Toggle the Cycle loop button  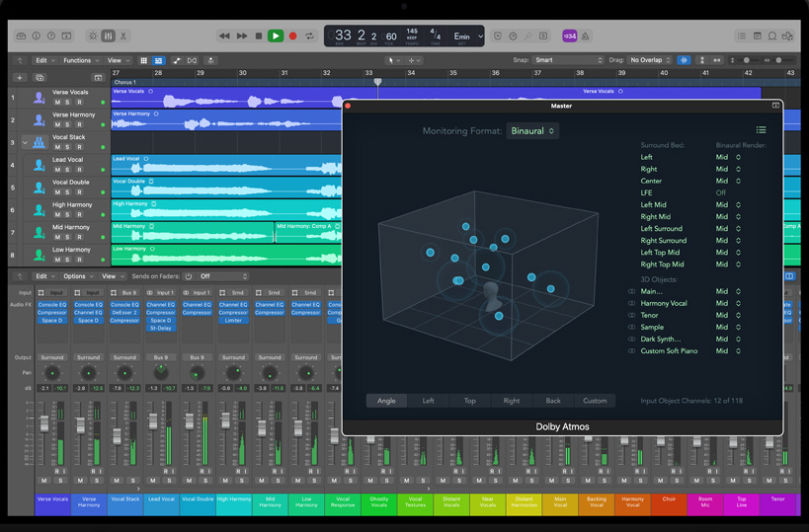309,37
